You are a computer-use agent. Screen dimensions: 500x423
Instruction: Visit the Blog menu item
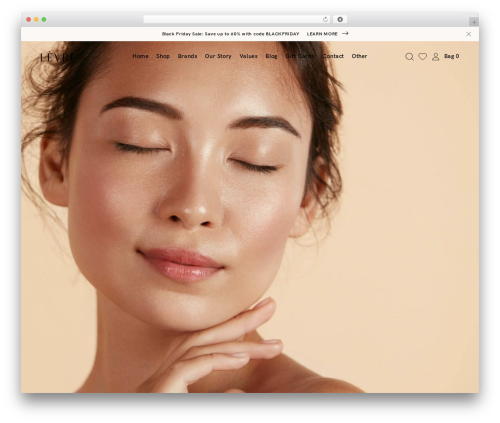point(271,56)
